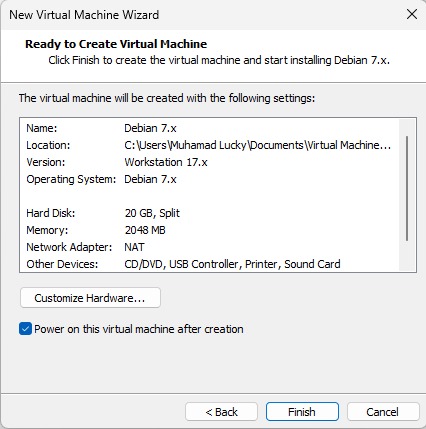Select the Name: Debian 7.x row
Viewport: 426px width, 429px height.
[x=209, y=128]
